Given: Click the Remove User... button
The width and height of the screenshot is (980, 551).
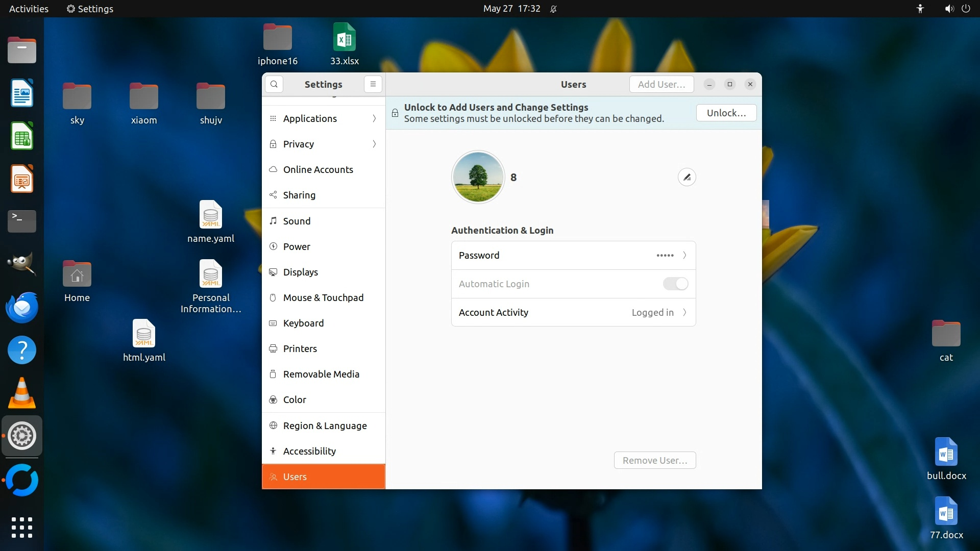Looking at the screenshot, I should (655, 460).
